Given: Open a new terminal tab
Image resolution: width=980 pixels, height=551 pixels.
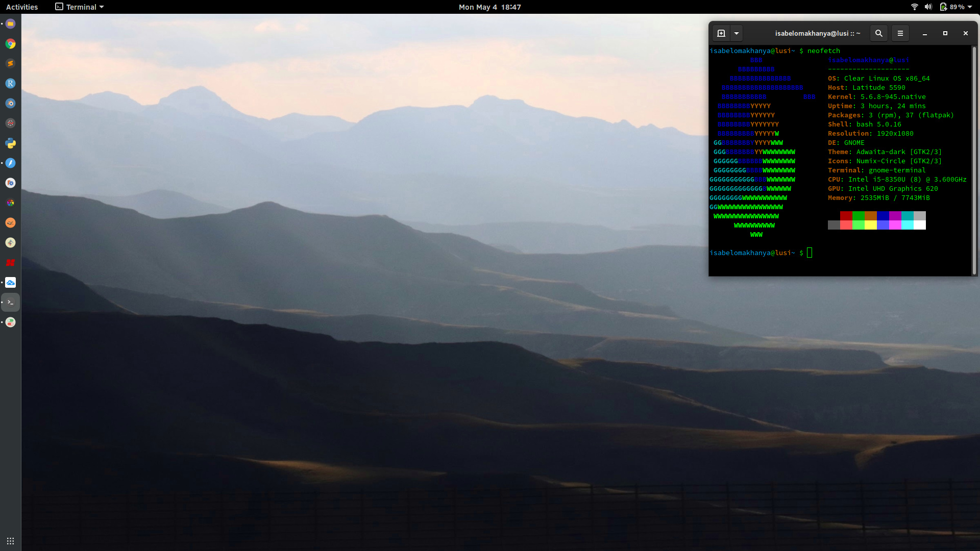Looking at the screenshot, I should 721,33.
